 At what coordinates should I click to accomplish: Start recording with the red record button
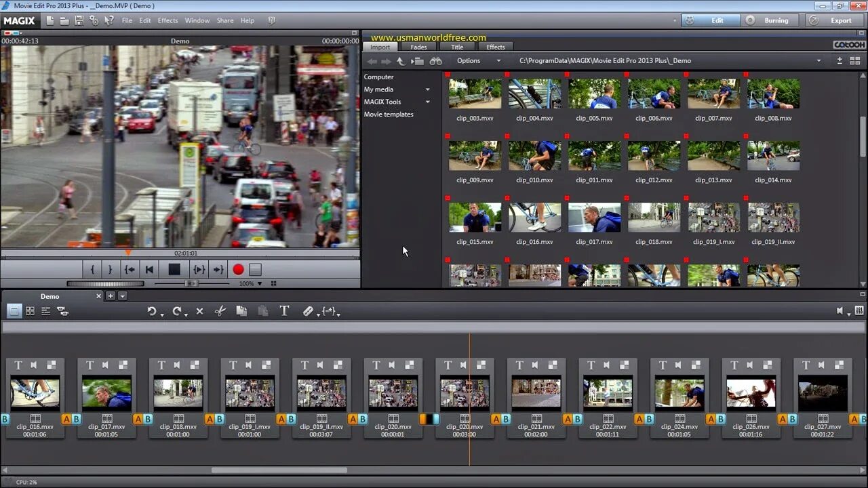click(x=238, y=269)
